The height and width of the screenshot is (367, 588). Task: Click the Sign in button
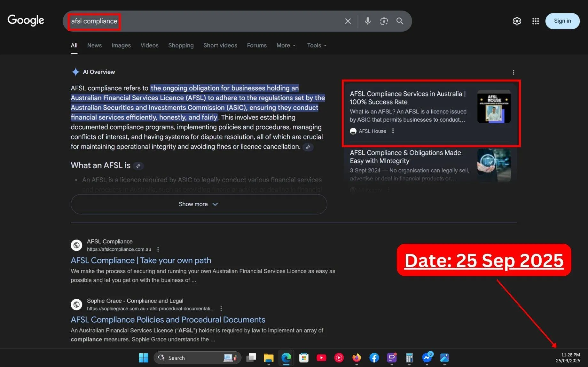pyautogui.click(x=562, y=21)
